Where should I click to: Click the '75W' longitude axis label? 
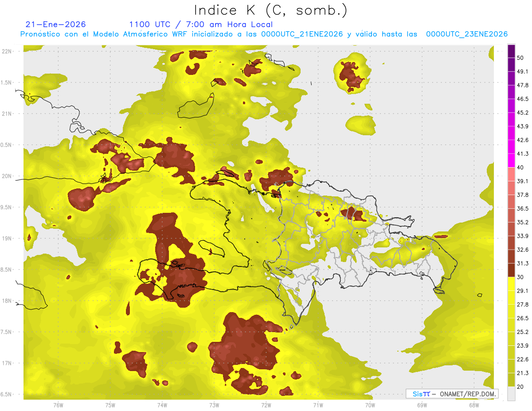tap(110, 405)
